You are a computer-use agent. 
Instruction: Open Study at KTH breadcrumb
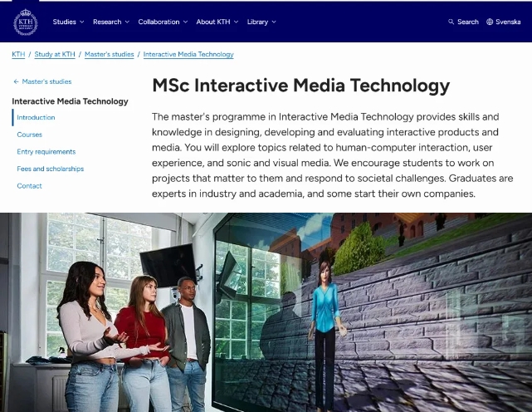[55, 54]
